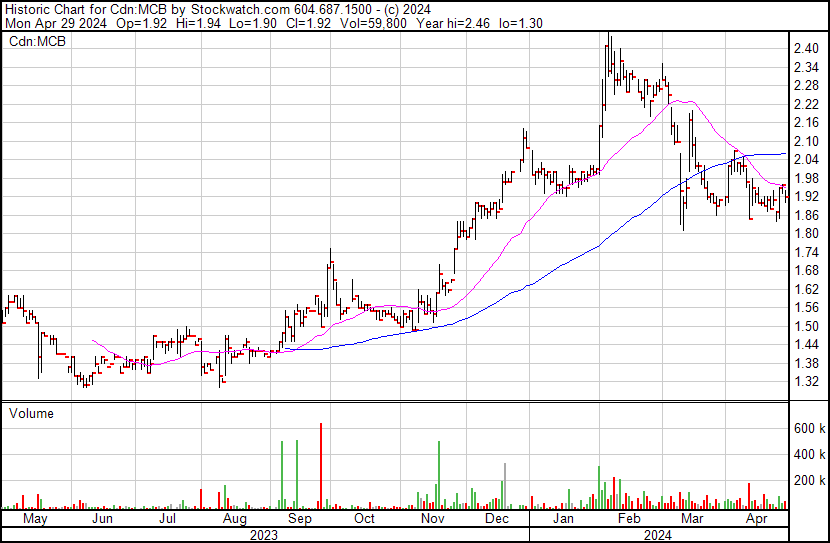
Task: Click the 1.32 price axis label
Action: click(806, 382)
